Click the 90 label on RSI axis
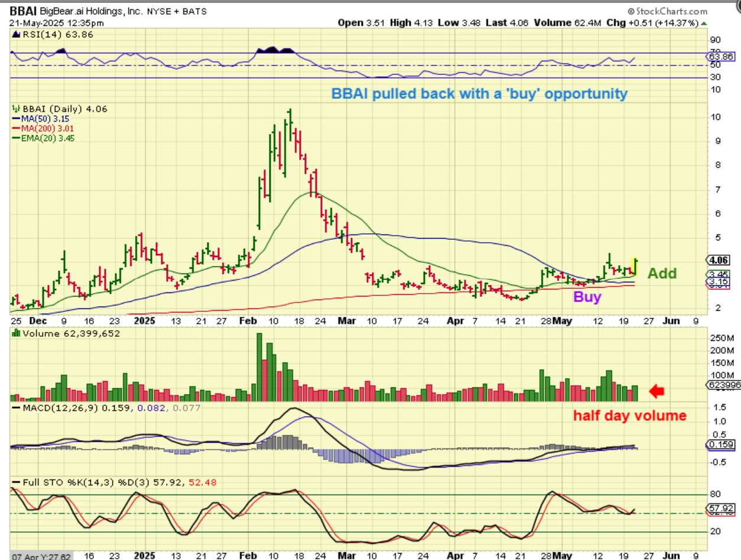741x560 pixels. pos(716,40)
